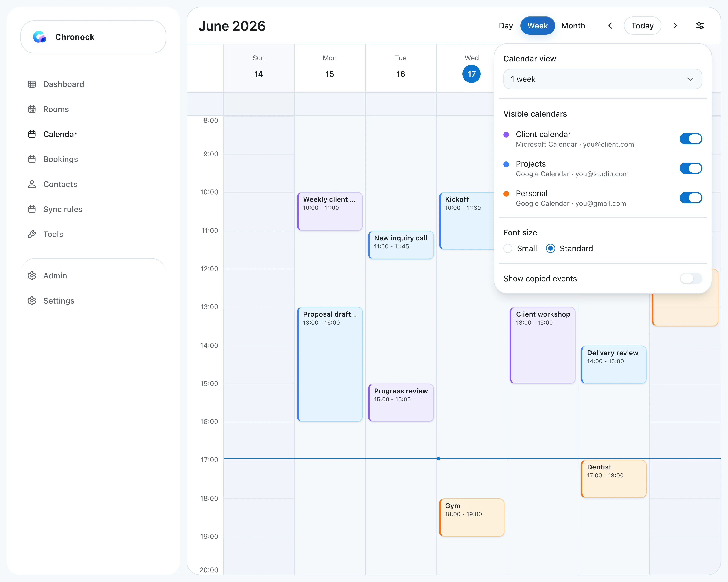Open Contacts page link

(60, 184)
